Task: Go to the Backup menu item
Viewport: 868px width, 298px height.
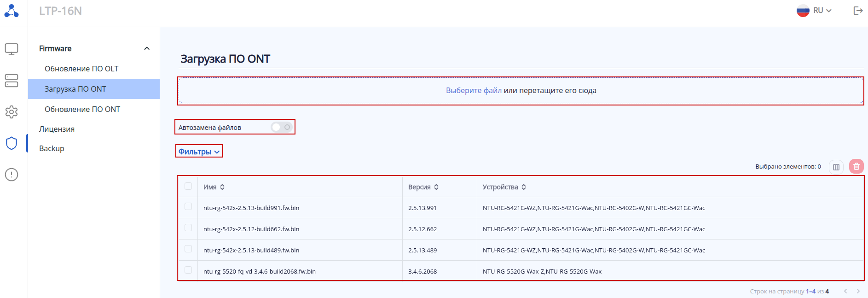Action: point(52,148)
